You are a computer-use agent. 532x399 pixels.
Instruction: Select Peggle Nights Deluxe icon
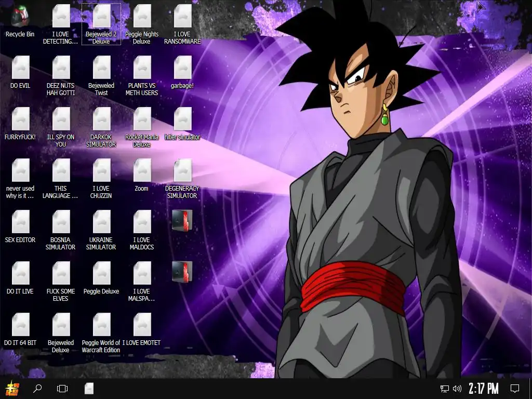[142, 24]
